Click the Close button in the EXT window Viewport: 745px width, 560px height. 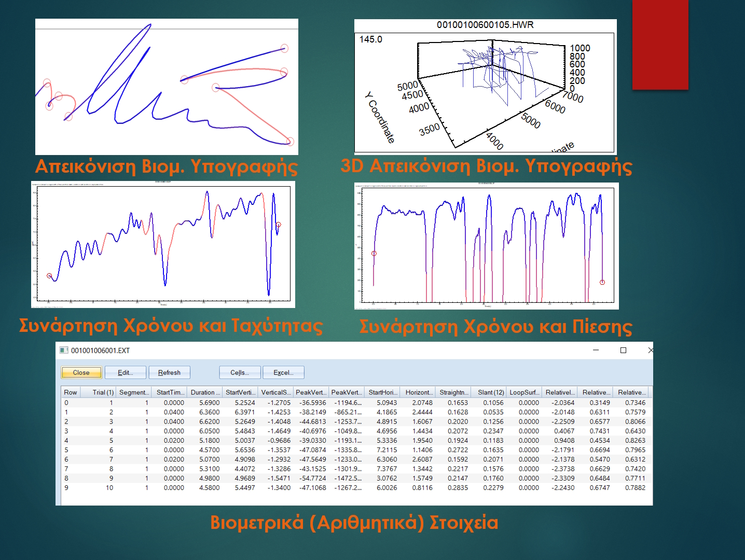coord(81,372)
